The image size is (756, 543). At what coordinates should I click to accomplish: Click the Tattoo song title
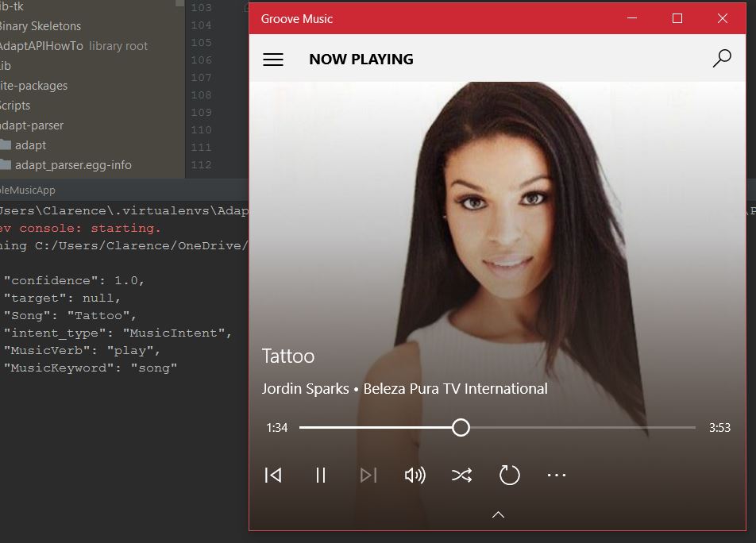tap(288, 356)
